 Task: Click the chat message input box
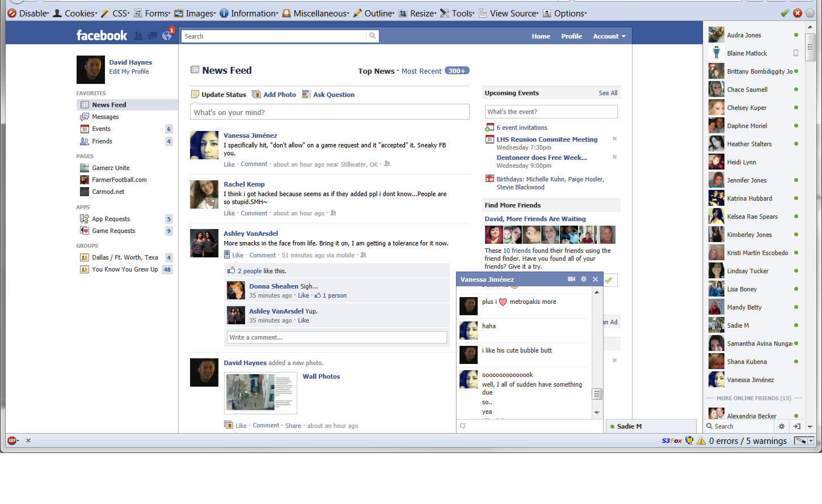click(530, 426)
